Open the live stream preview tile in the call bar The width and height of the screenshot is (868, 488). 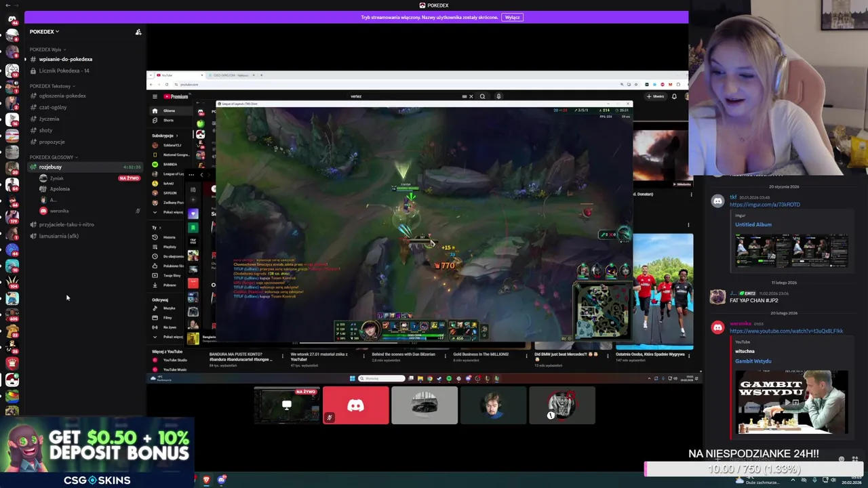point(287,405)
